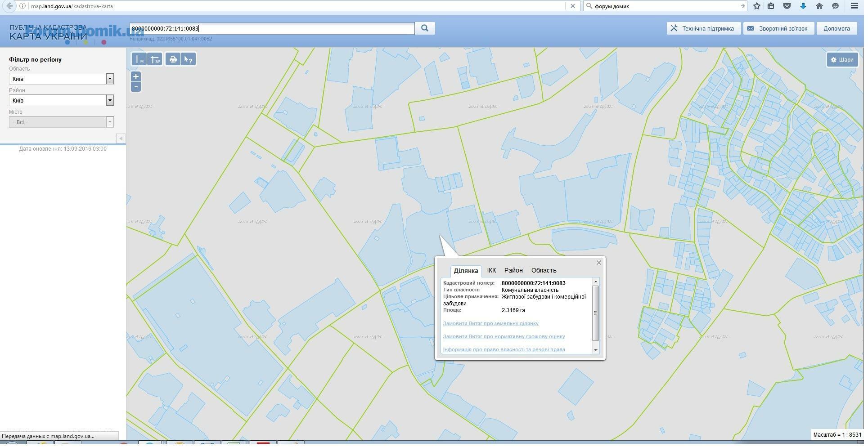868x447 pixels.
Task: Bookmark this page with star icon
Action: pos(757,6)
